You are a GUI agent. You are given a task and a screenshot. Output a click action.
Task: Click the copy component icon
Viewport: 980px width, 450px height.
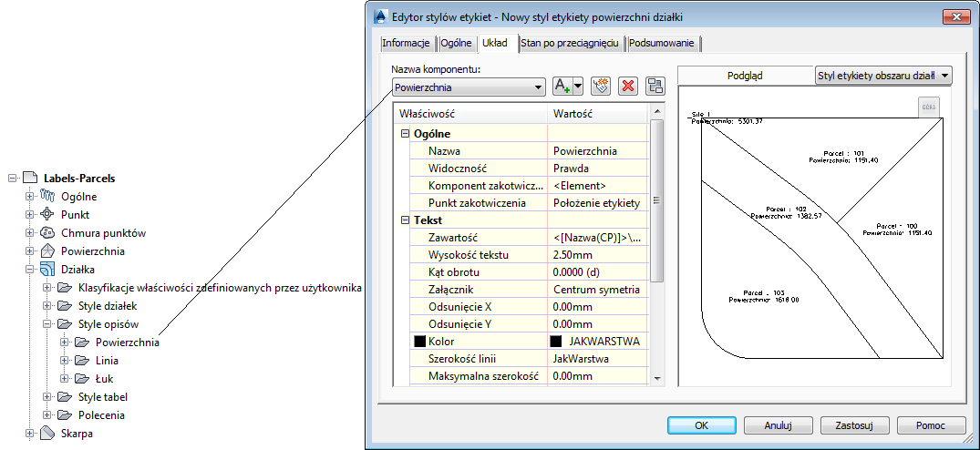[602, 87]
